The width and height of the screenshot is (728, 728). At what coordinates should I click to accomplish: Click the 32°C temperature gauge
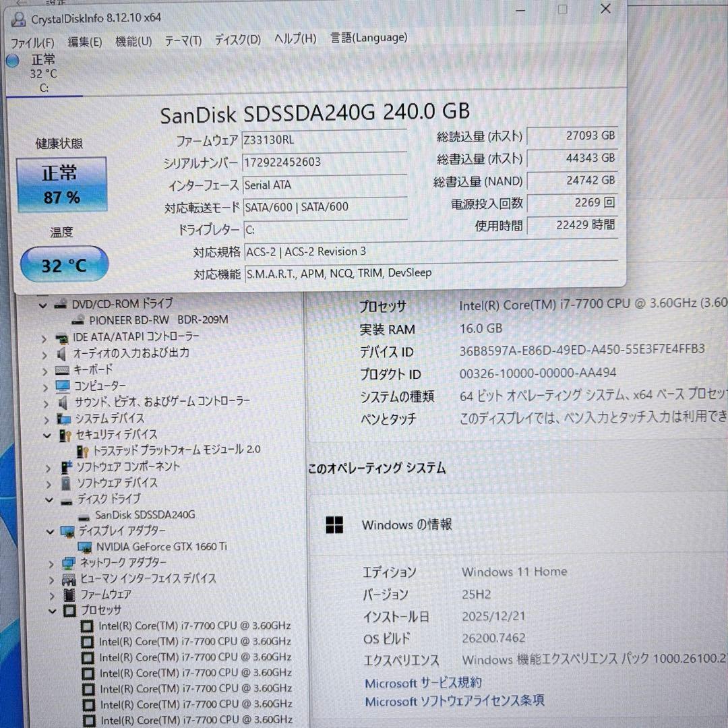(x=63, y=264)
